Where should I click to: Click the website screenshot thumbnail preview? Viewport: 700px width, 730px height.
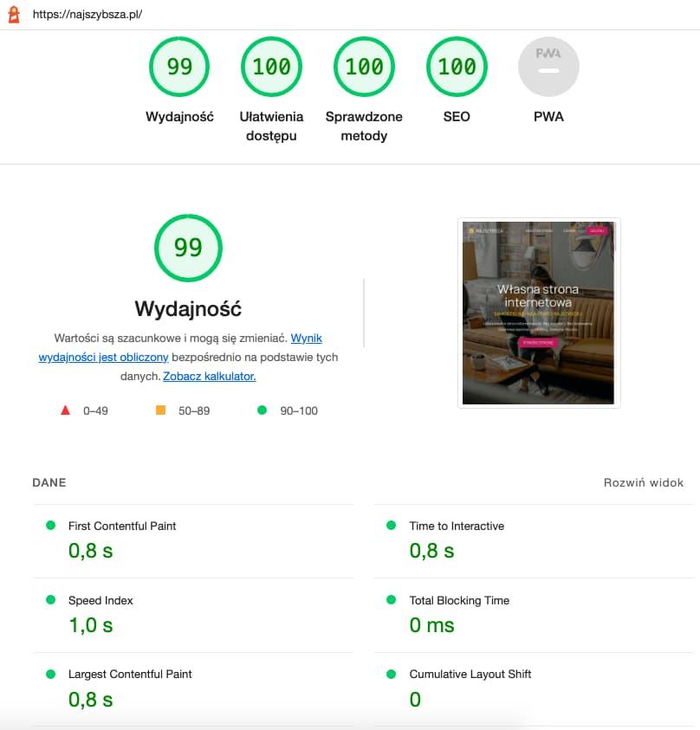539,313
